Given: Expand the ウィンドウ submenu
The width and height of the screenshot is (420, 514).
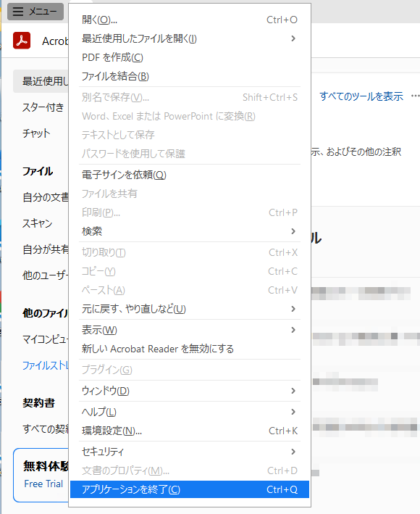Looking at the screenshot, I should (x=190, y=391).
